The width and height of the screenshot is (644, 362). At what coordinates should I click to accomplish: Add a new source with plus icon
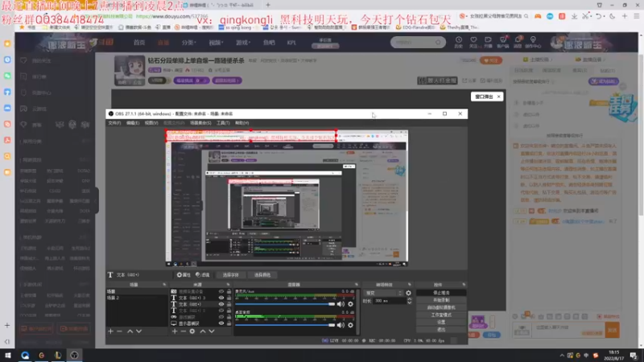point(175,331)
